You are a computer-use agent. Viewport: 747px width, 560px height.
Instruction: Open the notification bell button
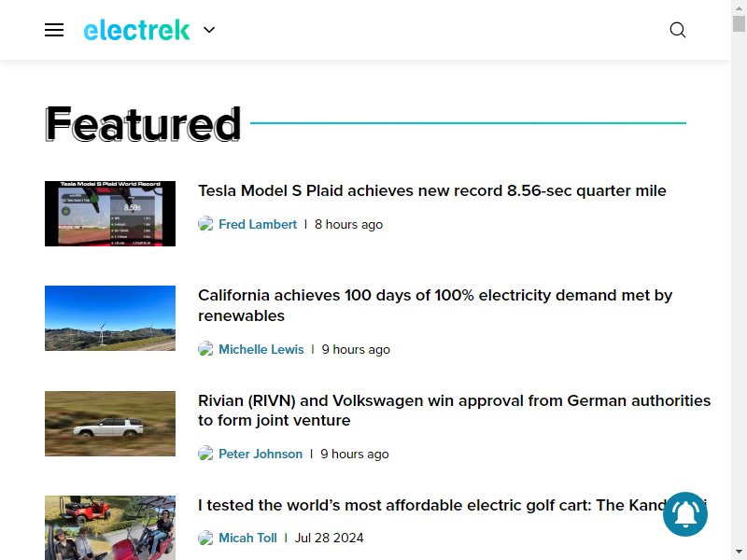coord(685,514)
